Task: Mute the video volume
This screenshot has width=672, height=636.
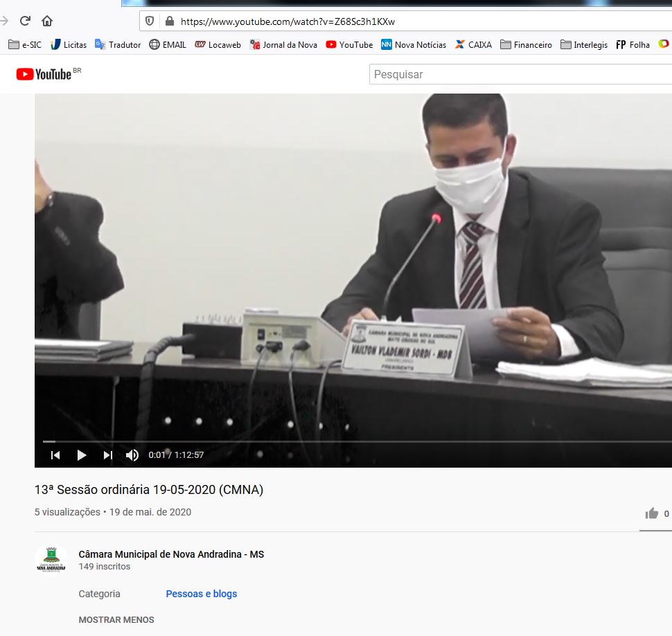Action: click(132, 455)
